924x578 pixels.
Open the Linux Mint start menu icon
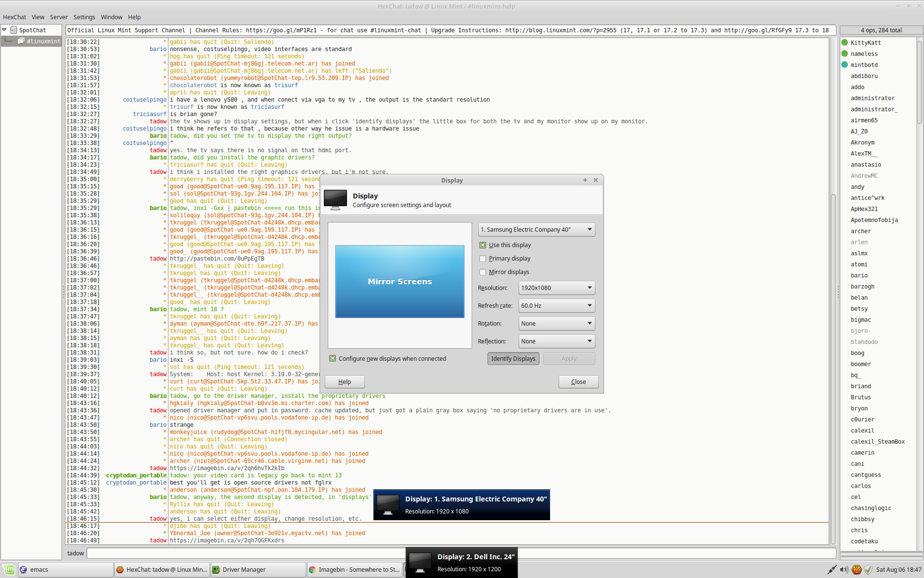[8, 570]
